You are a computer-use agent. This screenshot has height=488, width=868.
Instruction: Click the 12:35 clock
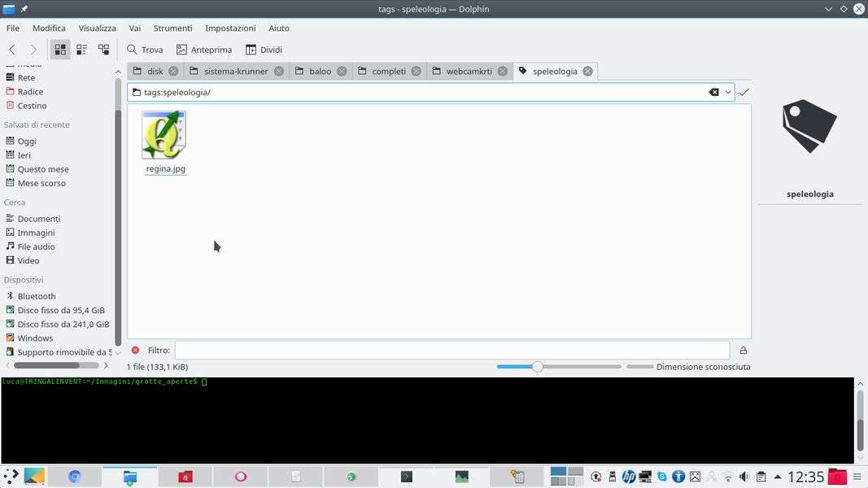point(806,477)
